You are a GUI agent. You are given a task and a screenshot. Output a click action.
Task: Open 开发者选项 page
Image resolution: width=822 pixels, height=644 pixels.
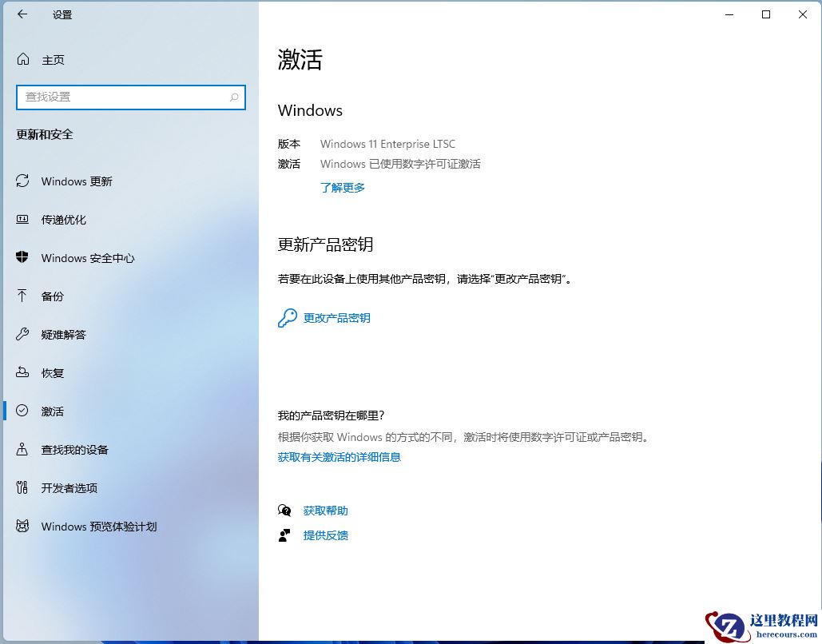69,487
